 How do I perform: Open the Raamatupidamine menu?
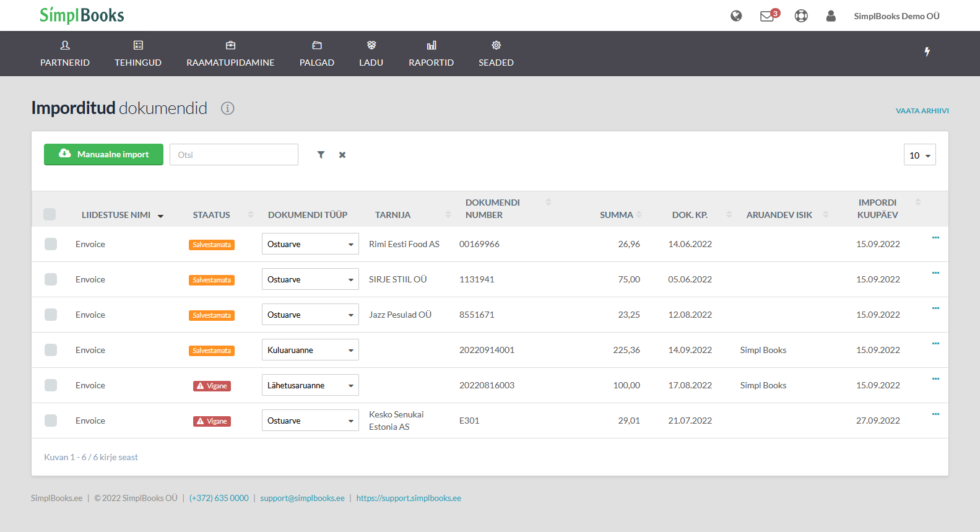coord(230,54)
